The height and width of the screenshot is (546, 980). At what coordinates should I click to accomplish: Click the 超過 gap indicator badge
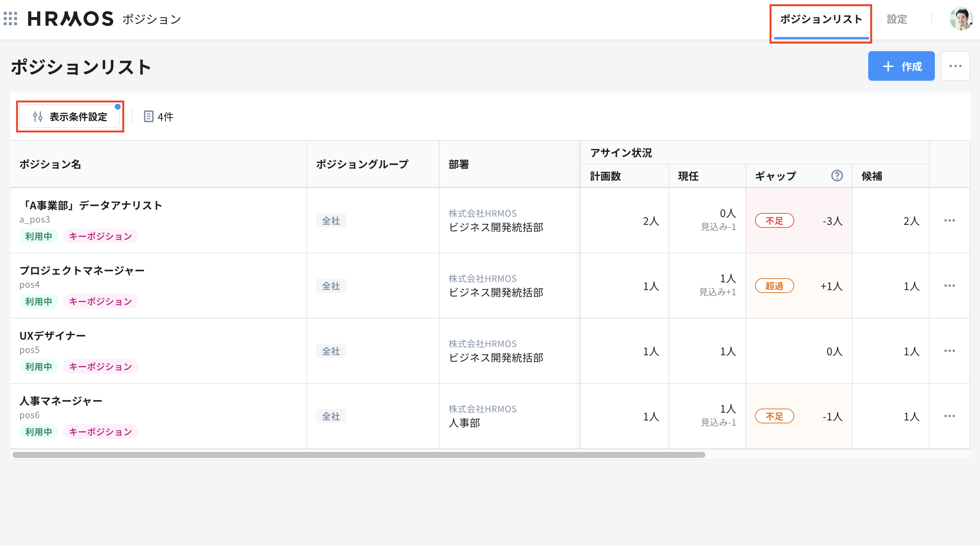click(x=774, y=286)
